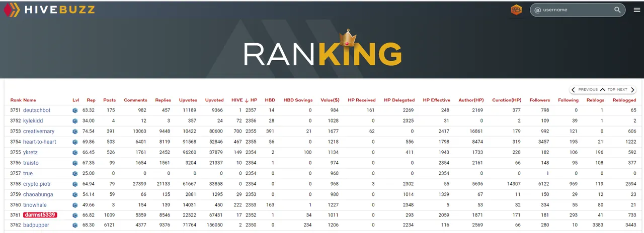This screenshot has width=644, height=233.
Task: Click level cube icon for ykretz
Action: tap(75, 152)
